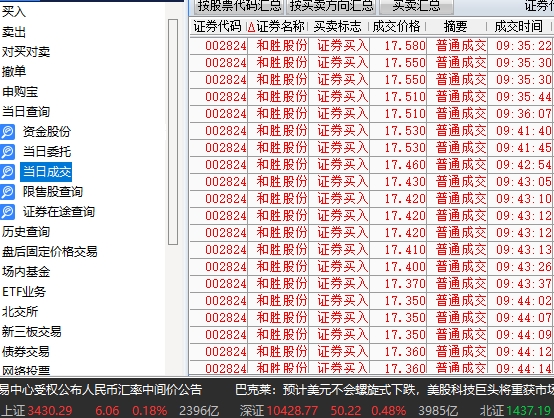Viewport: 554px width, 418px height.
Task: Sort by 摘要 column header
Action: 455,27
